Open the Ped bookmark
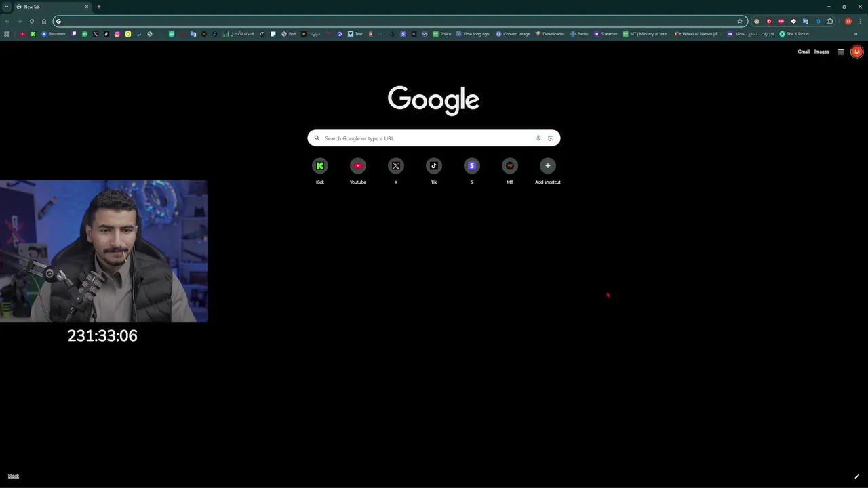 (289, 34)
